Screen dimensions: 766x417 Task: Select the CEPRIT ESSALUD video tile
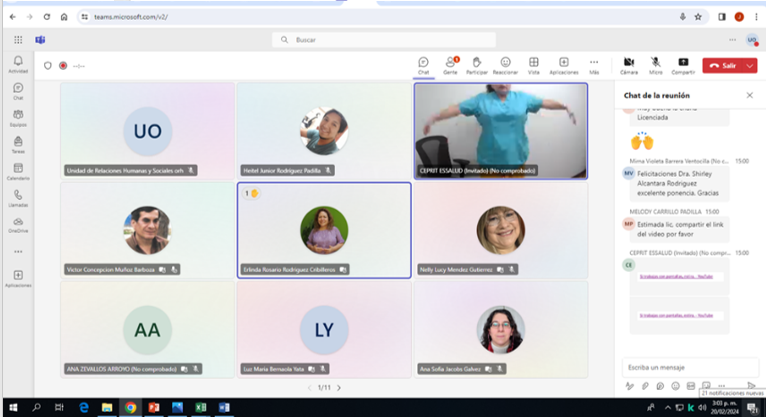point(501,131)
